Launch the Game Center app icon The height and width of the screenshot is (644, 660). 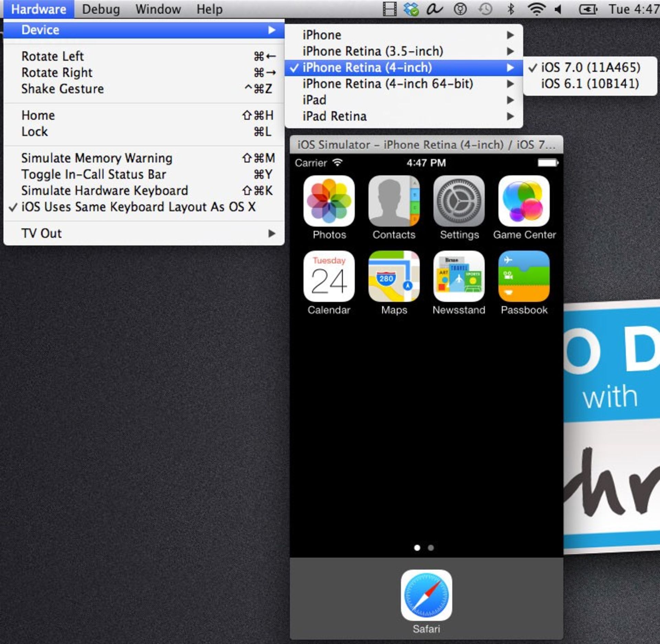tap(524, 201)
